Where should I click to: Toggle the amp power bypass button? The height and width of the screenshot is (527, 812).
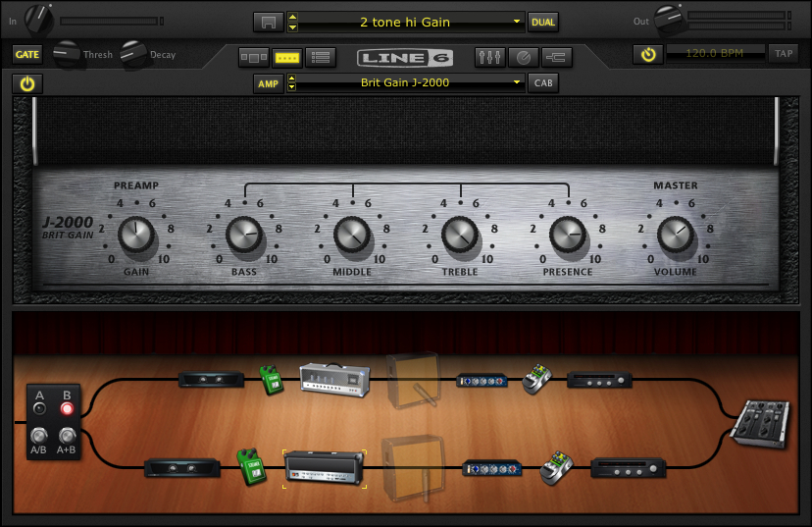click(x=26, y=83)
